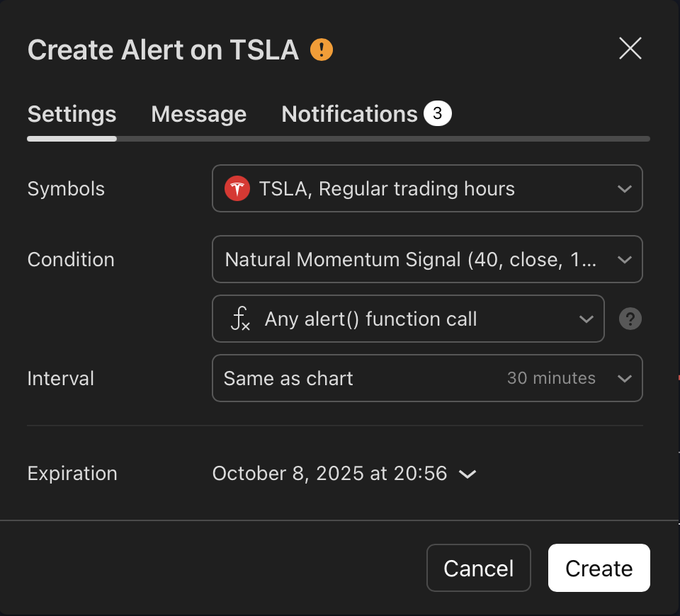
Task: Switch to the Notifications tab
Action: tap(349, 115)
